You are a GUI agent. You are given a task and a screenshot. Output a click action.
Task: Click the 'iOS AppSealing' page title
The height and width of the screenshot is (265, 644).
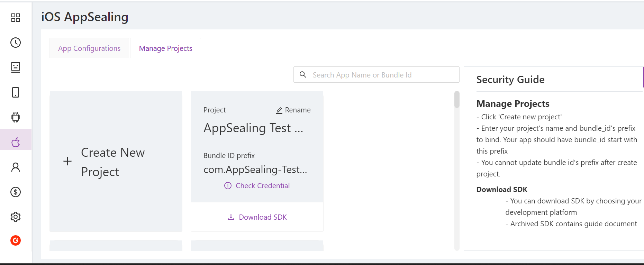coord(85,17)
